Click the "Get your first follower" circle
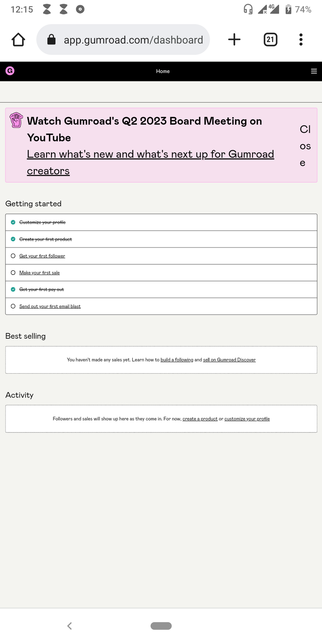The image size is (322, 644). coord(13,256)
